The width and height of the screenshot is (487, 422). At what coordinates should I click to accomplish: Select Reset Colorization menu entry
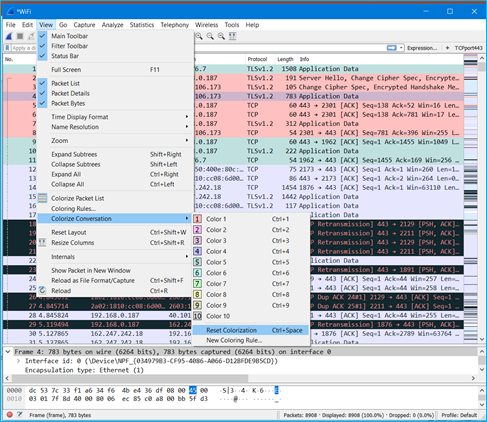[250, 330]
